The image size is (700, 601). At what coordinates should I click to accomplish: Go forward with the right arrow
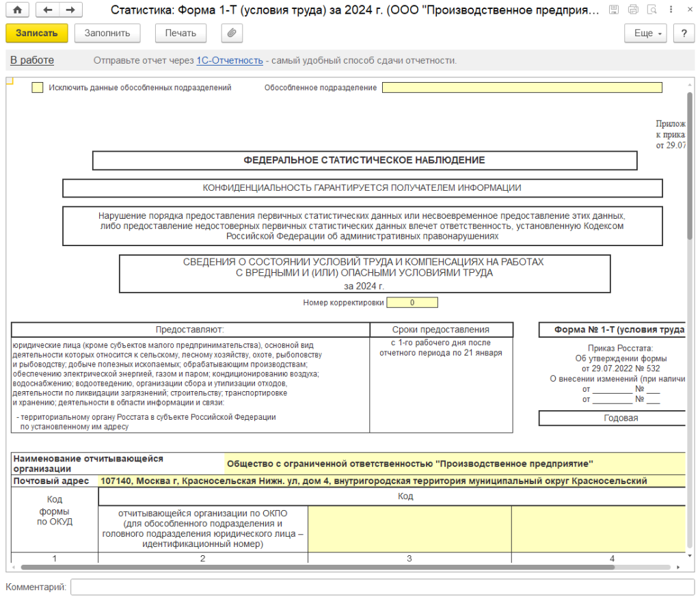pos(70,10)
